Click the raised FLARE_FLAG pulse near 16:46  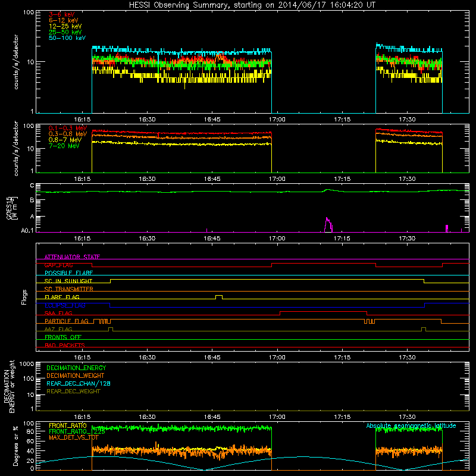pyautogui.click(x=219, y=297)
